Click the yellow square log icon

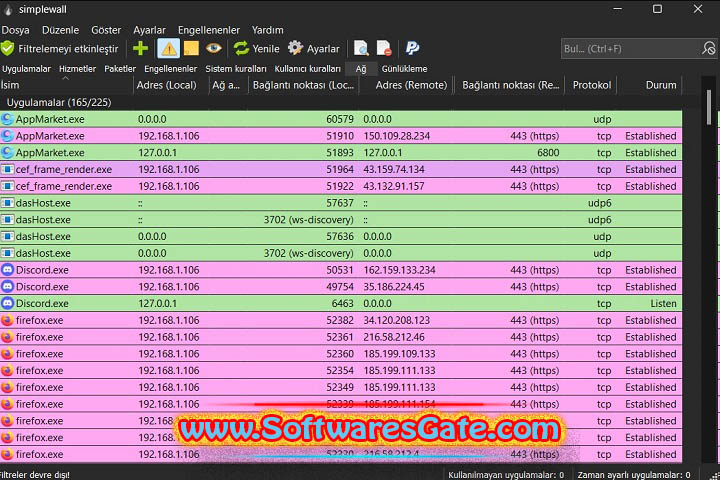[191, 48]
